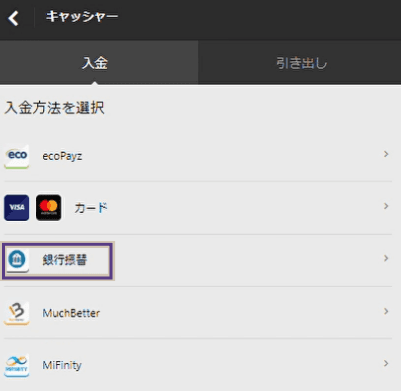The width and height of the screenshot is (401, 391).
Task: Switch to the 引き出し tab
Action: coord(300,62)
